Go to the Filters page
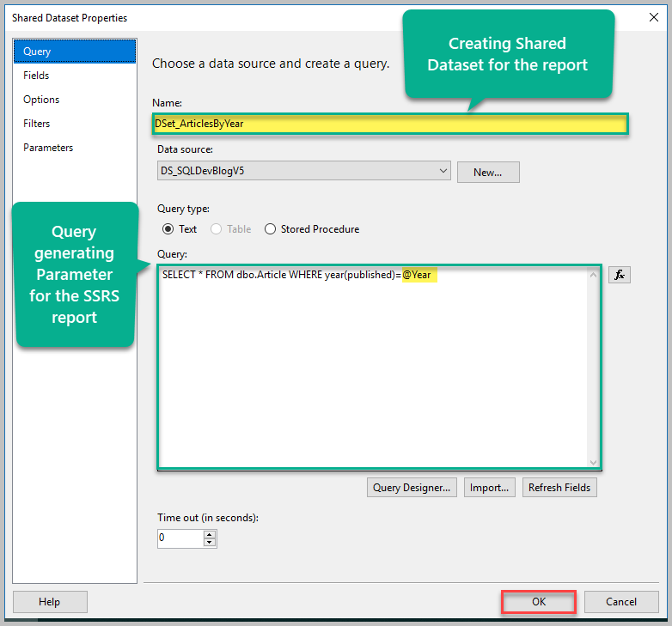Screen dimensions: 672x626 coord(75,124)
